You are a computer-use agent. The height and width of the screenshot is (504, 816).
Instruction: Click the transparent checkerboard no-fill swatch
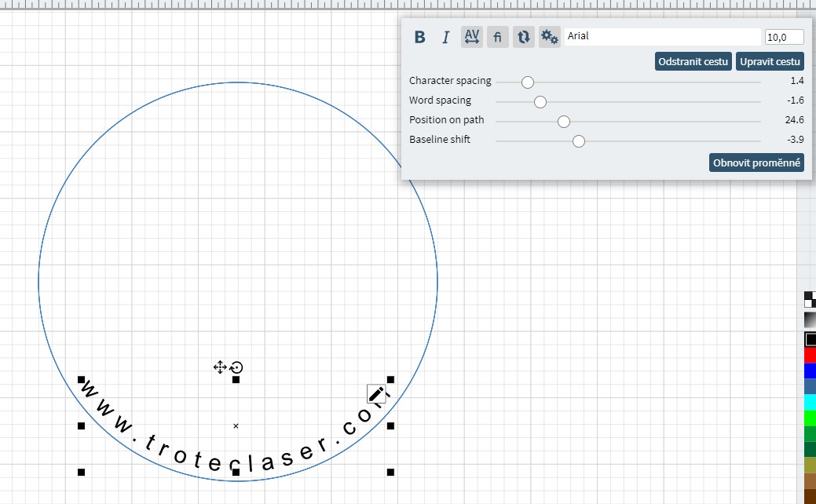(x=810, y=299)
